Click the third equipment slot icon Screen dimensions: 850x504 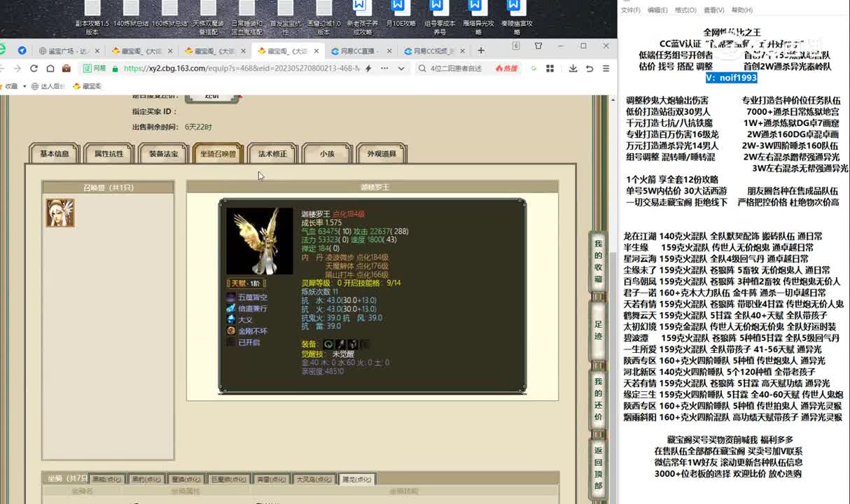(x=352, y=344)
